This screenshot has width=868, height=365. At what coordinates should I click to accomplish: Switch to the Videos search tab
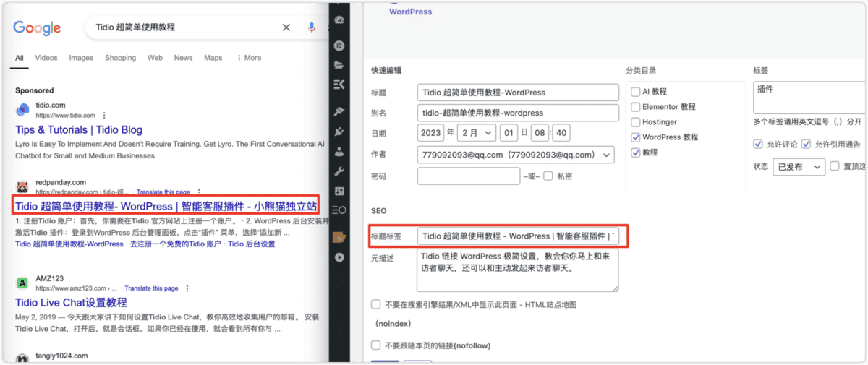(46, 58)
